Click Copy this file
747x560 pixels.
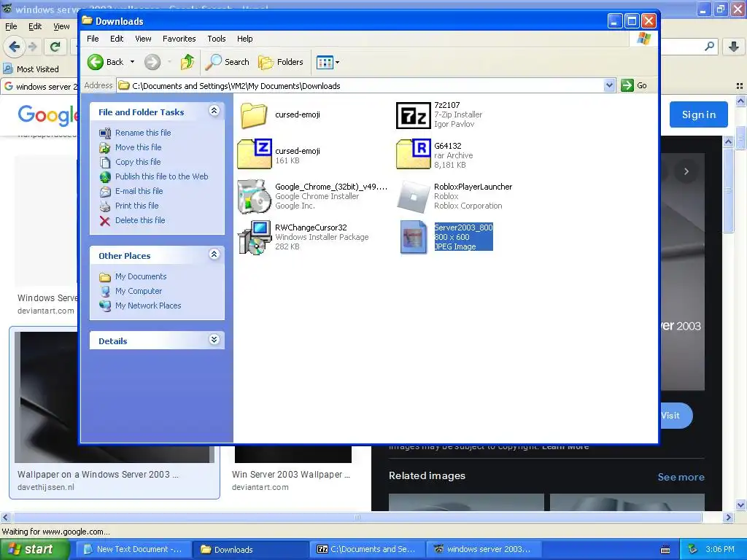(x=138, y=162)
